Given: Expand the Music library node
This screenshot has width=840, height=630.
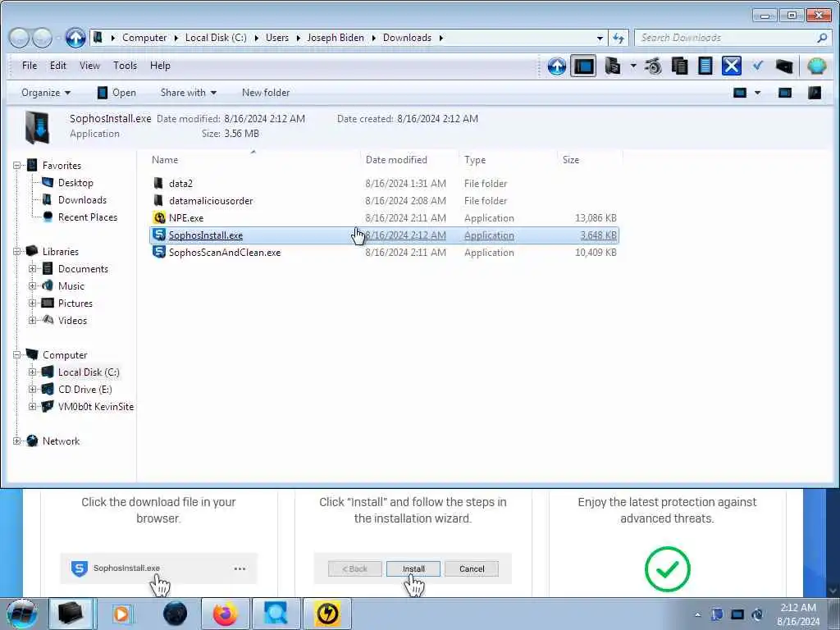Looking at the screenshot, I should coord(32,285).
